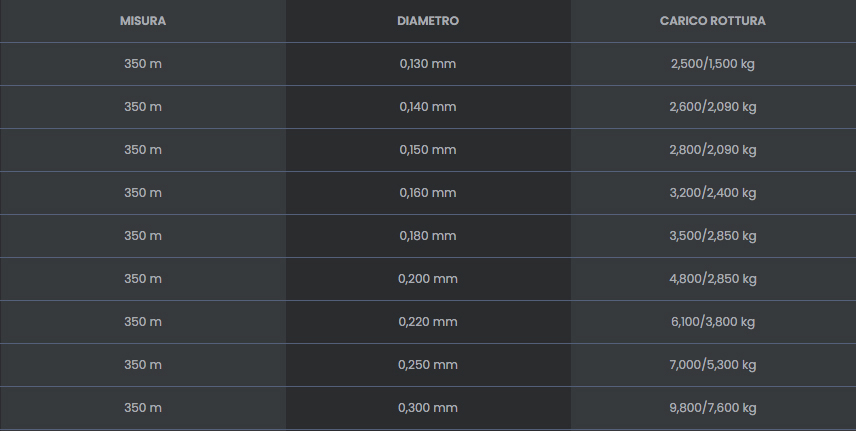
Task: Click the 7,000/5,300 kg load value
Action: click(x=713, y=365)
